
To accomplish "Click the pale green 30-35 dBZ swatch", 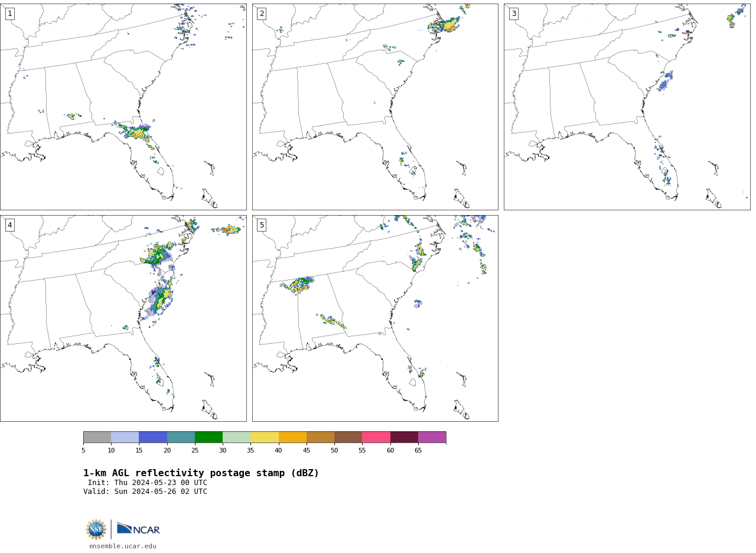I will click(x=237, y=437).
